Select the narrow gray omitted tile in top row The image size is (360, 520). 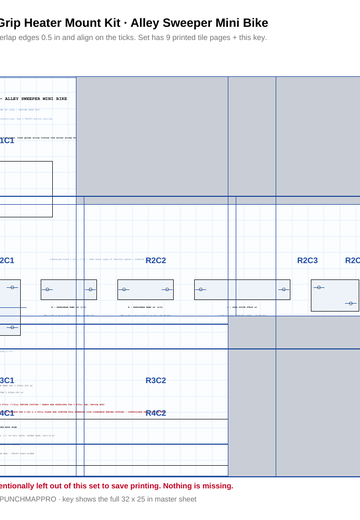[x=252, y=137]
